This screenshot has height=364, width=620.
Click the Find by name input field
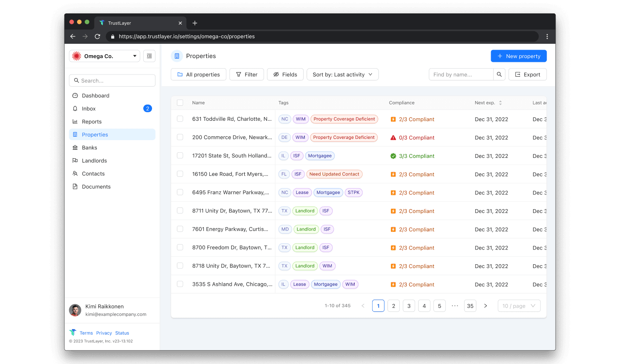tap(461, 74)
